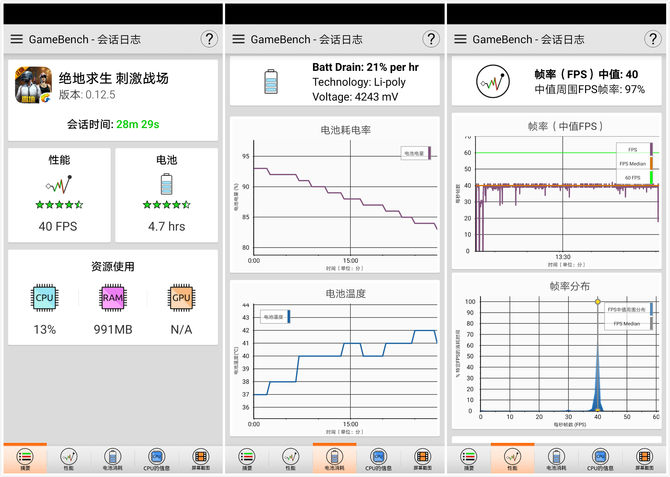Open hamburger menu on PUBG summary screen
670x477 pixels.
[17, 39]
